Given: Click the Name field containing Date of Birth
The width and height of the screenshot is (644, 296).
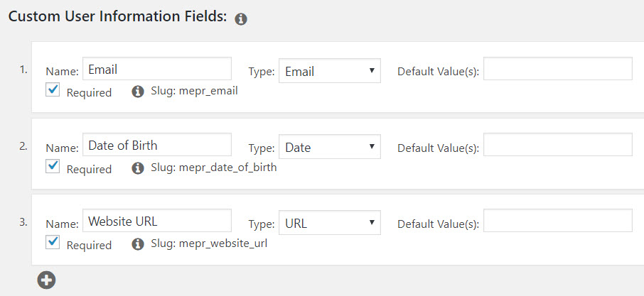Looking at the screenshot, I should click(x=157, y=145).
